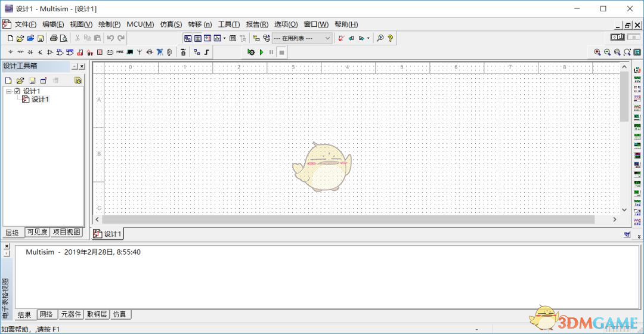Run the simulation with green play
The height and width of the screenshot is (334, 644).
[261, 52]
